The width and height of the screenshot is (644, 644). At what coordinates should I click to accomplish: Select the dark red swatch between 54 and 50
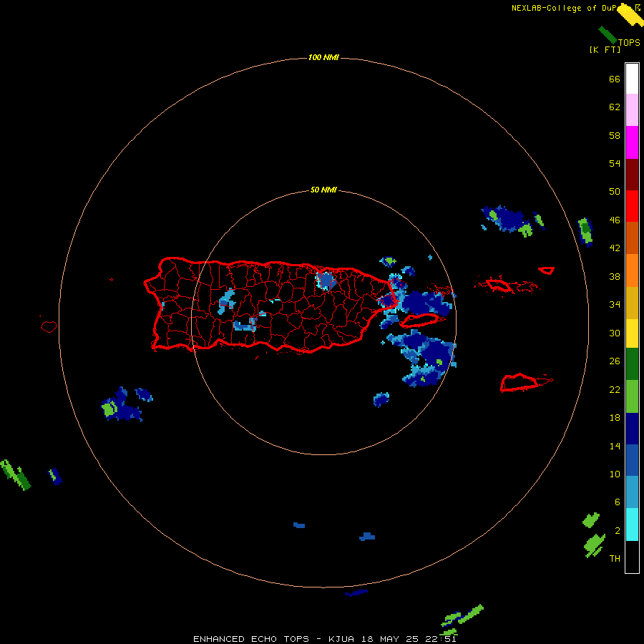[x=632, y=174]
